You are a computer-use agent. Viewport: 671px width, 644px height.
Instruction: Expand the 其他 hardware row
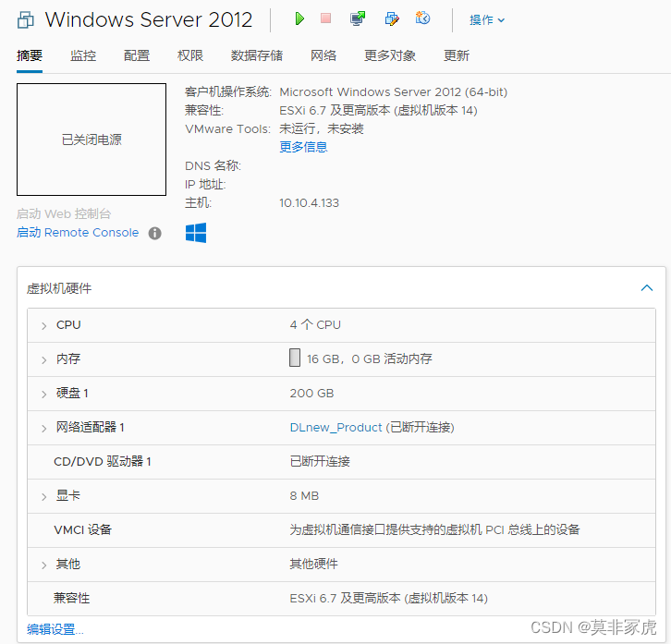tap(43, 565)
